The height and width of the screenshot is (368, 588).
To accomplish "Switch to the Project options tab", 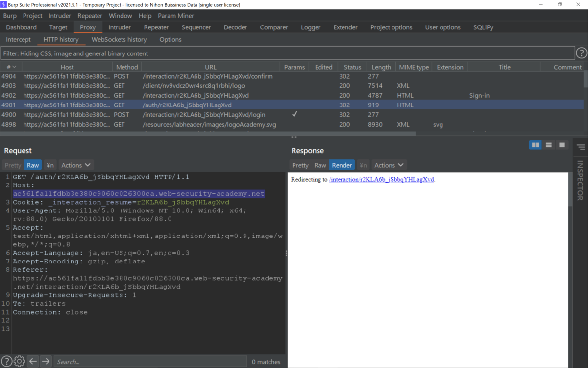I will (x=392, y=27).
